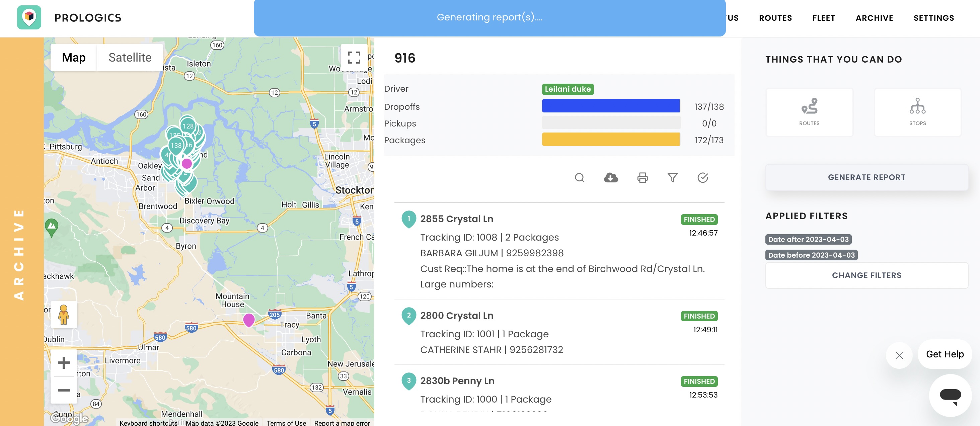Click the circular checkmark icon
Image resolution: width=980 pixels, height=426 pixels.
(703, 178)
